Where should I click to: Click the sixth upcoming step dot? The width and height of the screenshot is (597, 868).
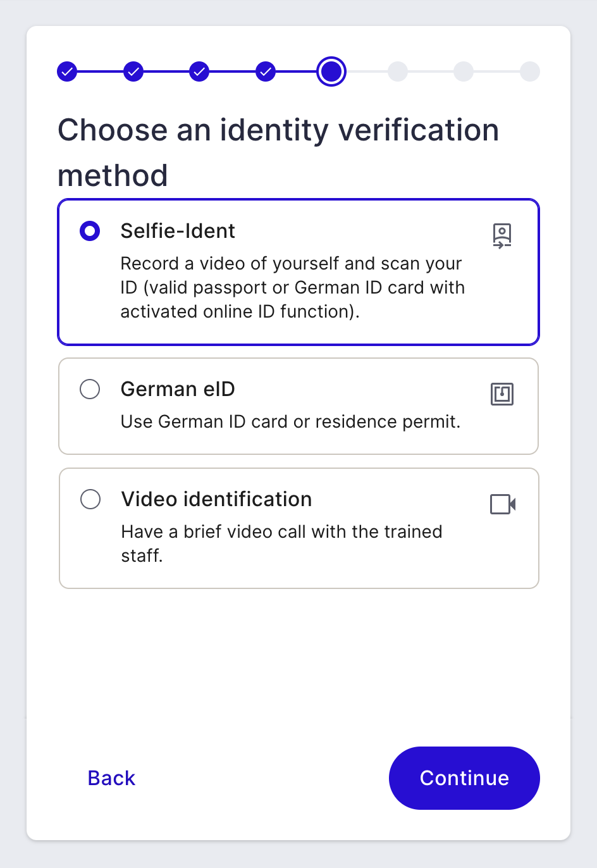tap(398, 71)
